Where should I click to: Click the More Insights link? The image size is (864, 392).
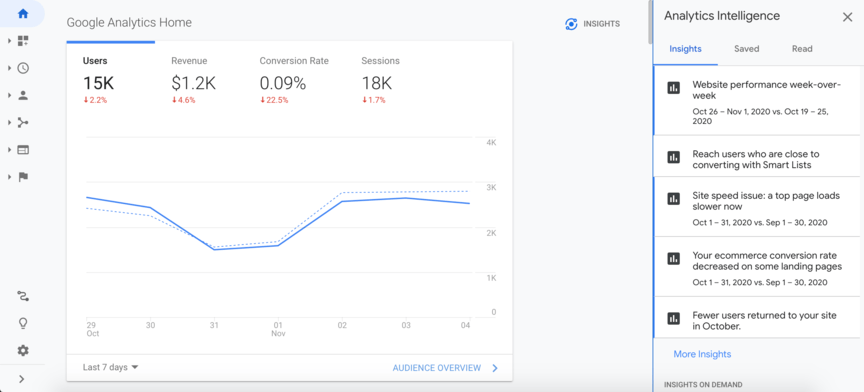point(702,354)
